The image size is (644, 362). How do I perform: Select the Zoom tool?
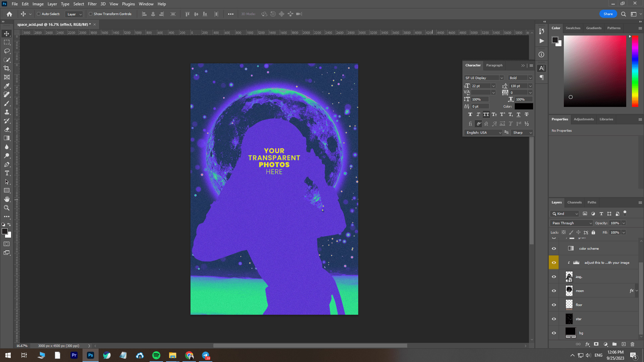pyautogui.click(x=7, y=208)
